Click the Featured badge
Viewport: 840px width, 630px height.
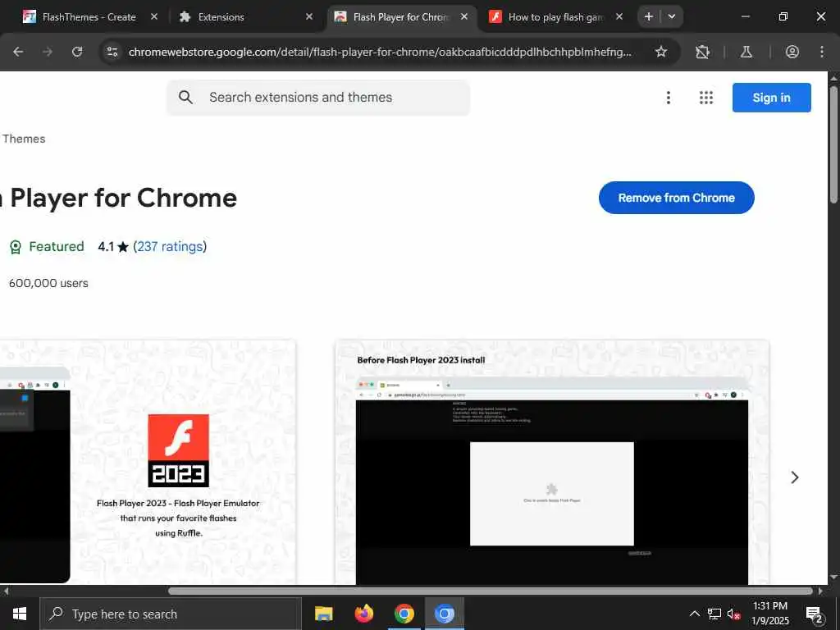coord(47,246)
